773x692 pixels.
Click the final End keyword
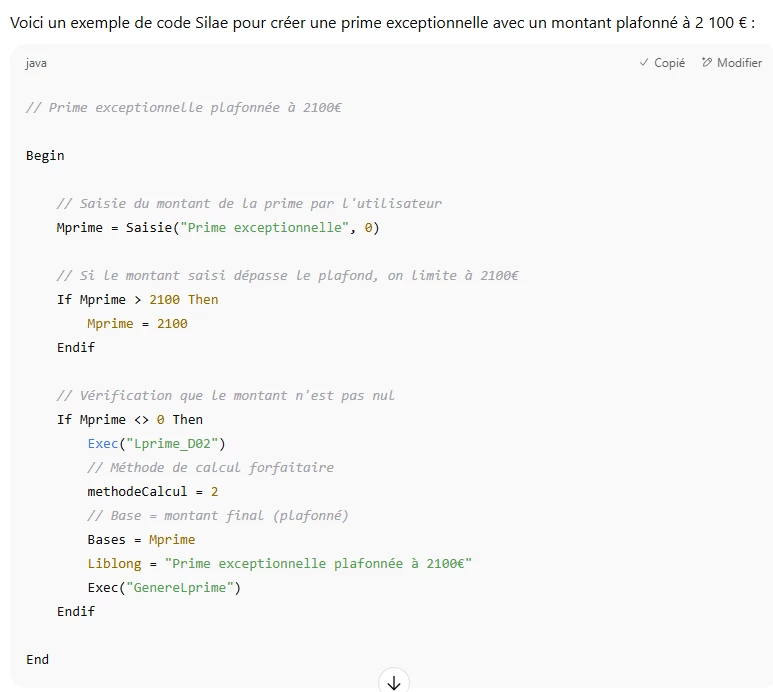click(x=37, y=659)
